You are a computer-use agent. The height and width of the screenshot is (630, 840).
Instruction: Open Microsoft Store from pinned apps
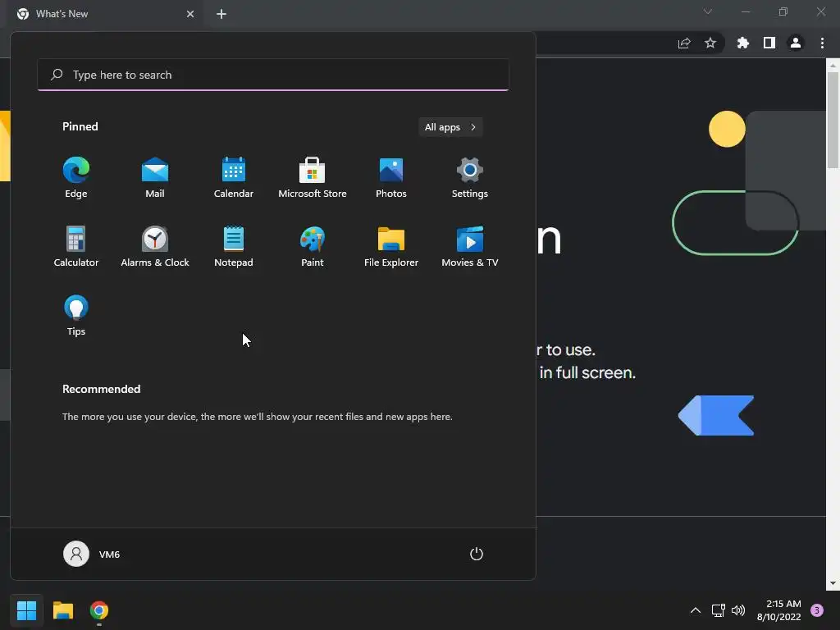pyautogui.click(x=313, y=177)
